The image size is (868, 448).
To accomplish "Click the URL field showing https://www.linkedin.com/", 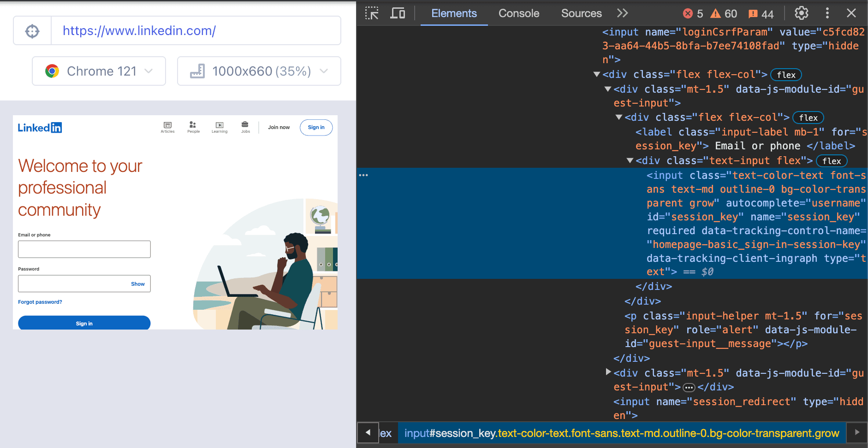I will pyautogui.click(x=196, y=31).
